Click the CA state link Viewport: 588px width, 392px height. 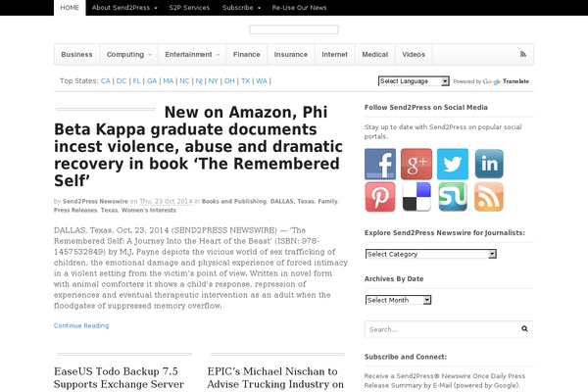coord(106,81)
